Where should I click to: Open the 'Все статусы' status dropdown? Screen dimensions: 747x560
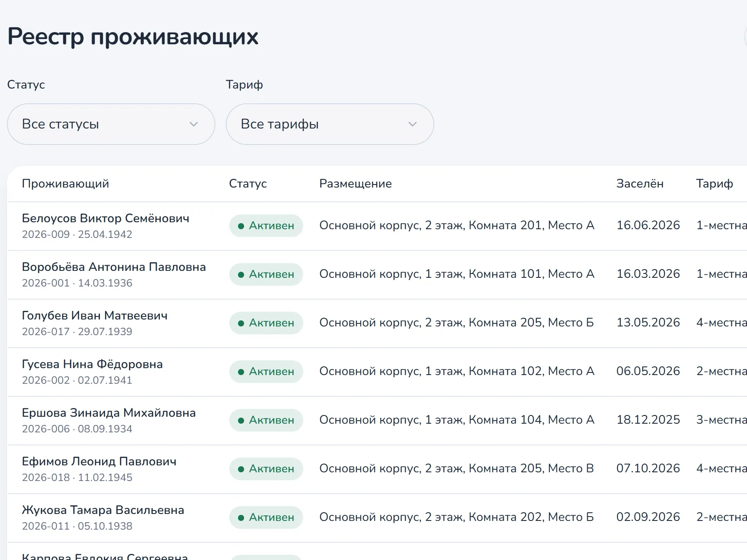point(111,124)
